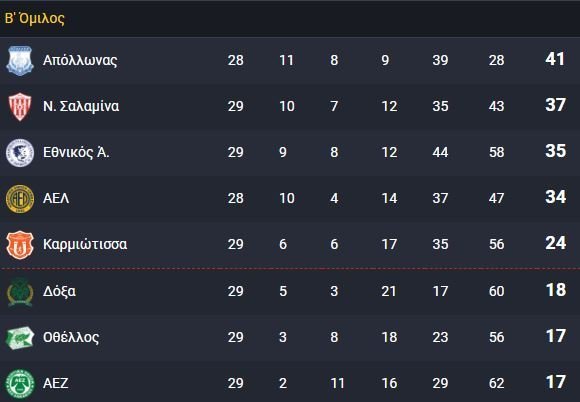Open the ΑΕΛ team page link

coord(56,198)
